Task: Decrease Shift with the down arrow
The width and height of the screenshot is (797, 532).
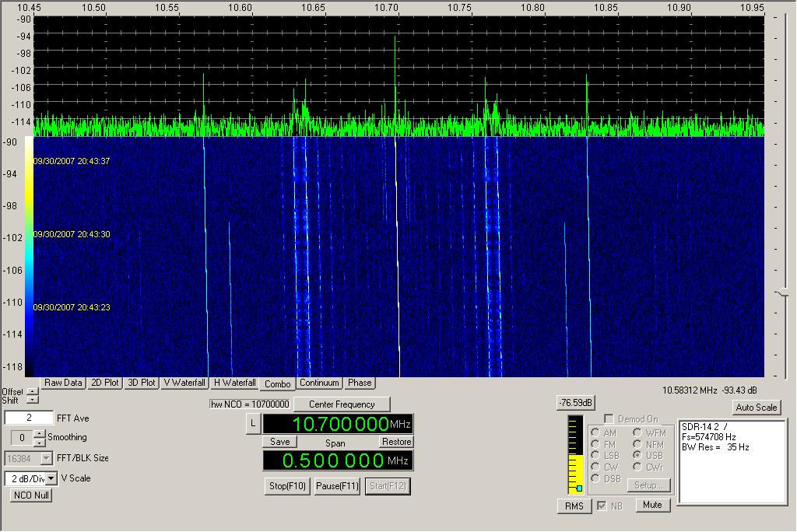Action: [32, 400]
